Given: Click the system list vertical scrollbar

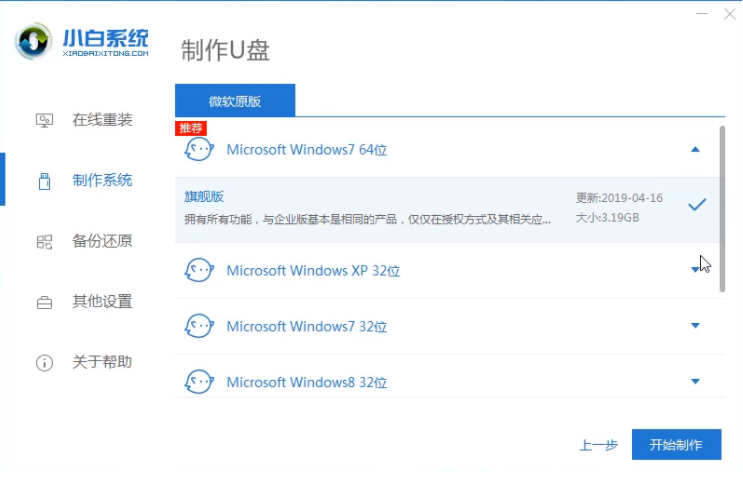Looking at the screenshot, I should click(x=722, y=190).
